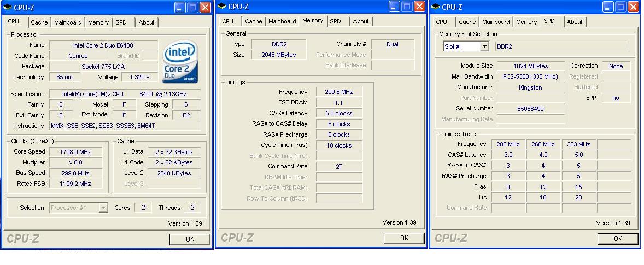This screenshot has height=265, width=644.
Task: Expand the Slot #1 memory slot dropdown
Action: tap(485, 46)
